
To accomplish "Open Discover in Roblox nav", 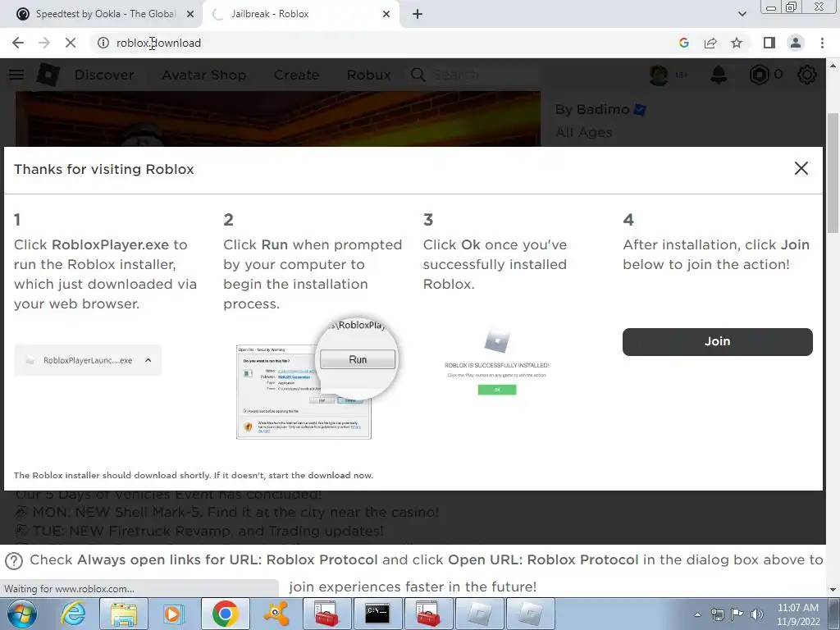I will tap(104, 75).
